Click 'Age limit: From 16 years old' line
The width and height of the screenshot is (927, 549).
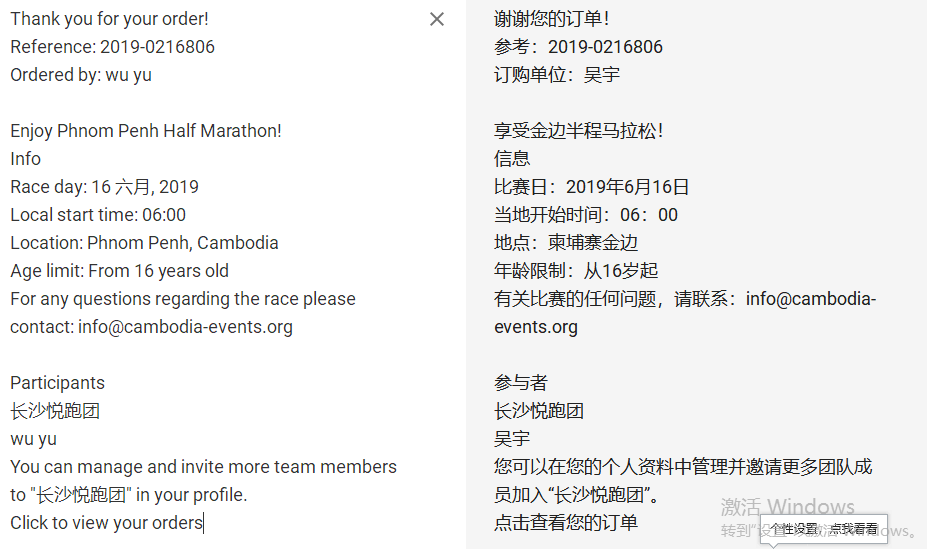(x=119, y=271)
